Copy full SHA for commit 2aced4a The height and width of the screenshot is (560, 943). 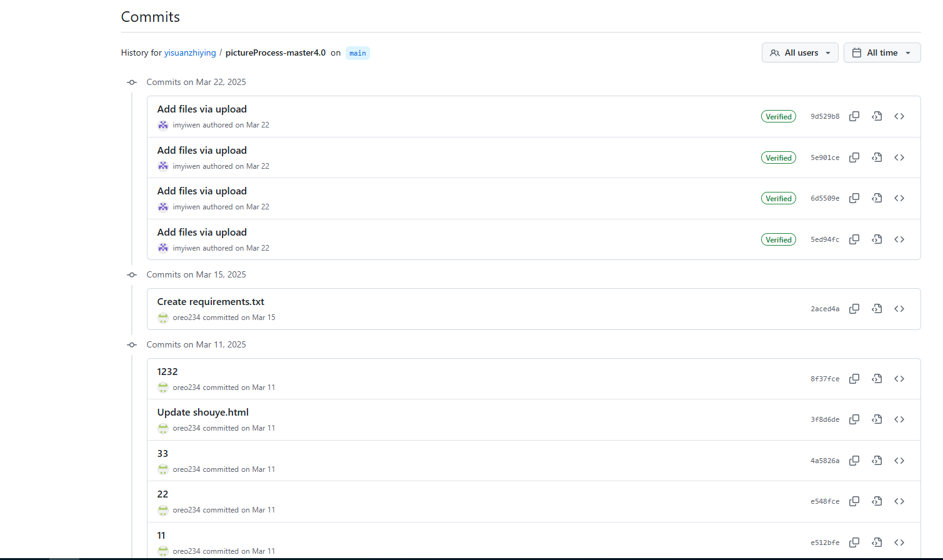(x=854, y=309)
